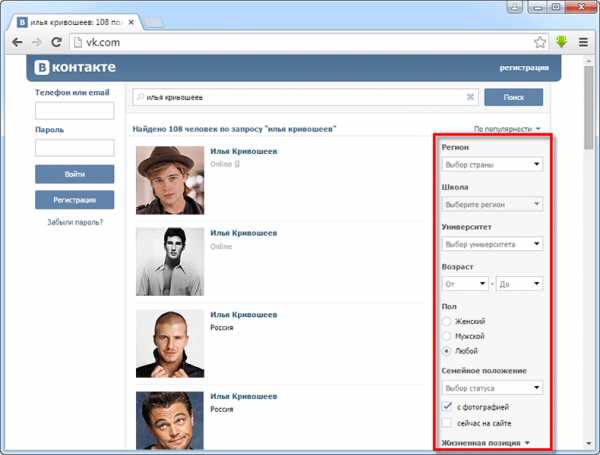Click the Забыли пароль? link
Screen dimensions: 600x455
pos(75,222)
